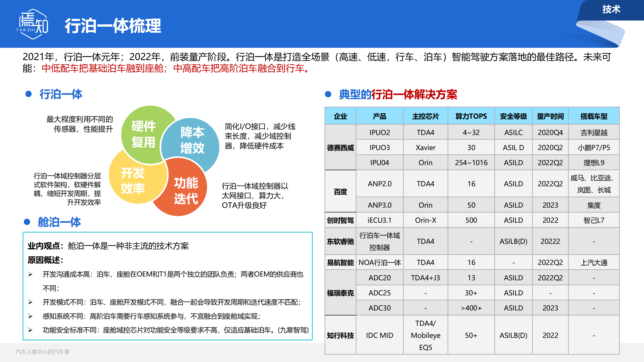644x362 pixels.
Task: Click the 主控芯片 column header
Action: click(425, 116)
